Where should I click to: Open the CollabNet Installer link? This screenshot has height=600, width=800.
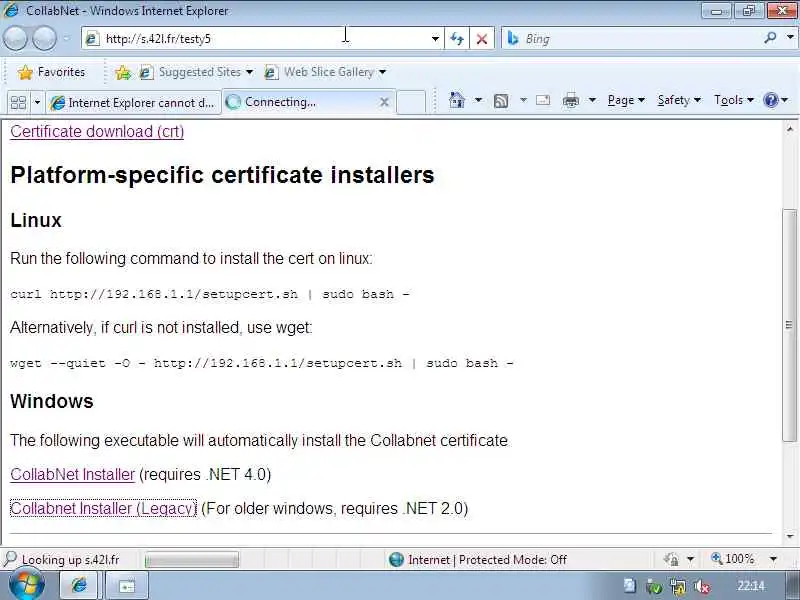pyautogui.click(x=72, y=474)
